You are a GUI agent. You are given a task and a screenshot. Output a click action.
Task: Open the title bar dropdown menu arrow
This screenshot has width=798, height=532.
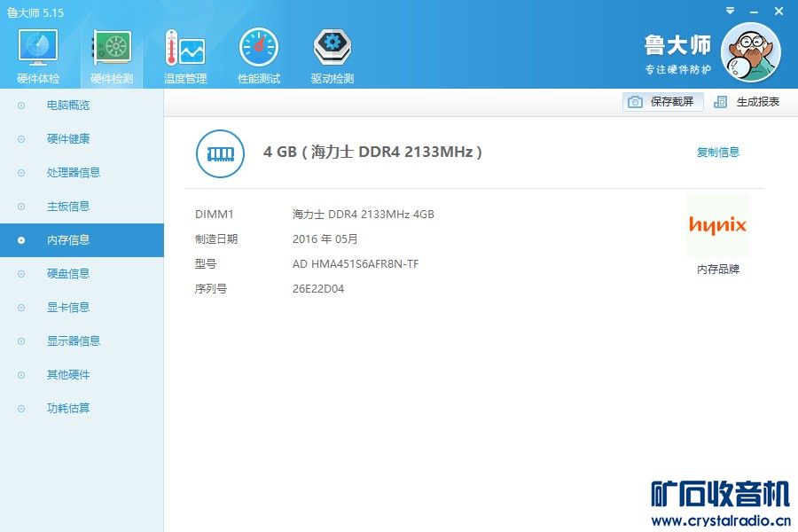730,11
